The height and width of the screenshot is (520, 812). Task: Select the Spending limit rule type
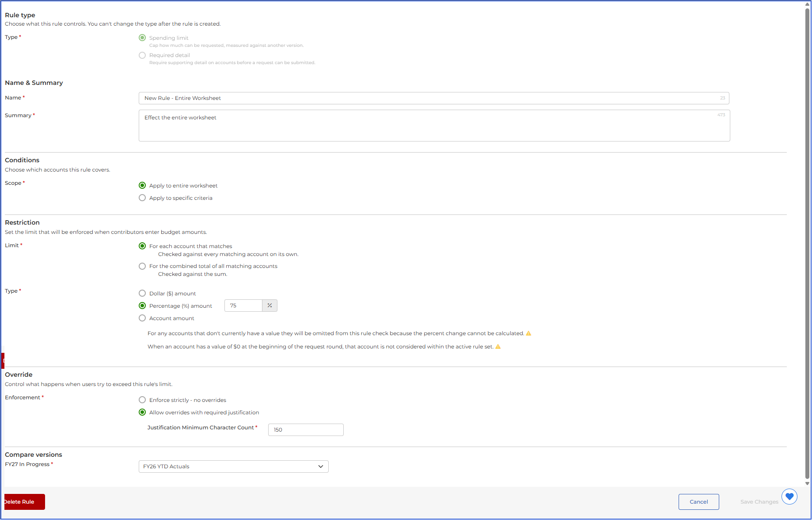coord(142,38)
